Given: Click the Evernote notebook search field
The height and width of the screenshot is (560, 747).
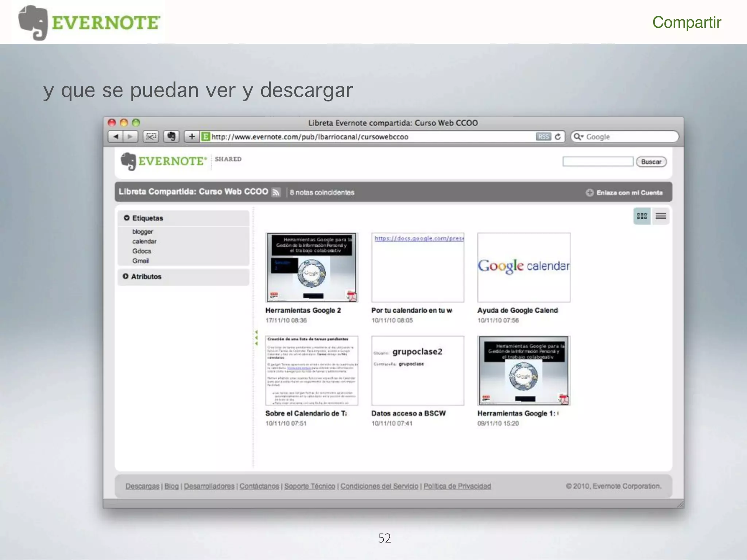Looking at the screenshot, I should click(x=597, y=162).
